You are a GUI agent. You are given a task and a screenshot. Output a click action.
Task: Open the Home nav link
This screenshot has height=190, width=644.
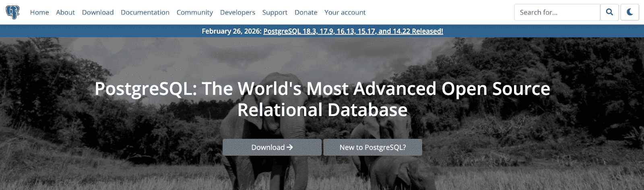pos(39,12)
